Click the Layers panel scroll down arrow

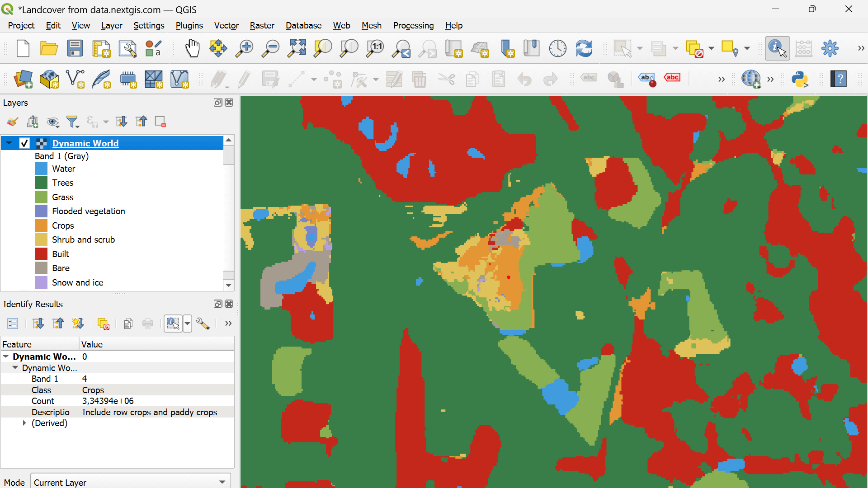click(229, 285)
